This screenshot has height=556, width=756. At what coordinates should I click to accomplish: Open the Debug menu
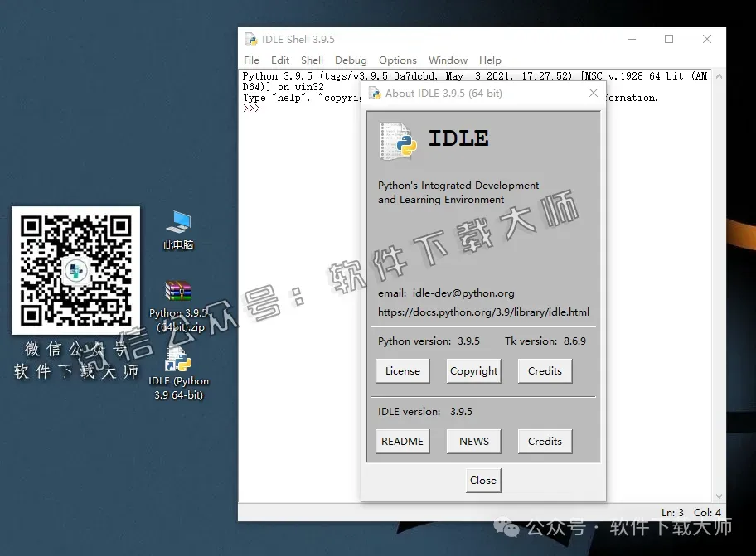(351, 60)
